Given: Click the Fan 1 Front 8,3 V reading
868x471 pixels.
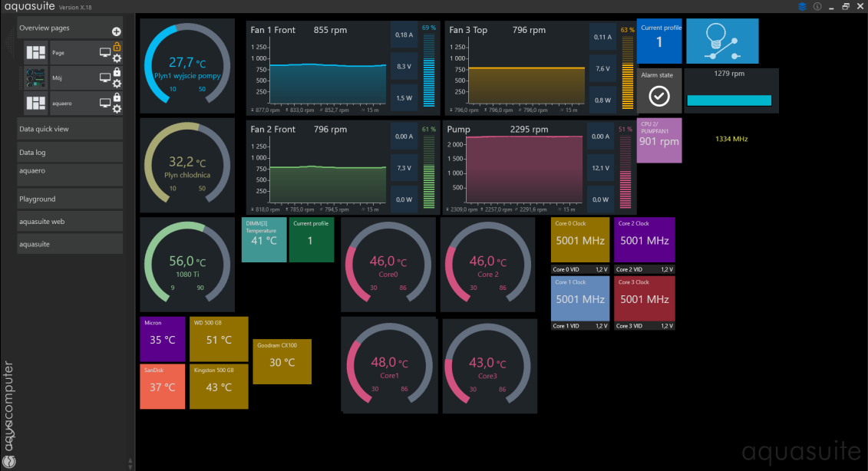Looking at the screenshot, I should pos(404,67).
